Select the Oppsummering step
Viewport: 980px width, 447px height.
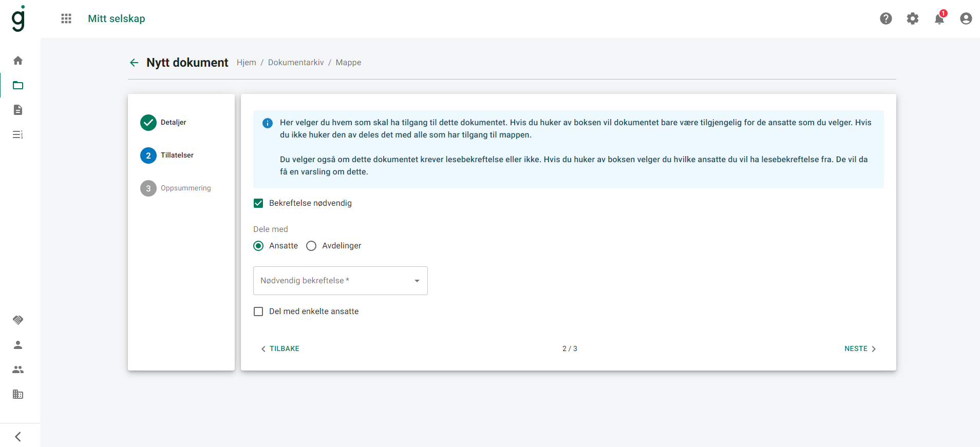click(176, 188)
